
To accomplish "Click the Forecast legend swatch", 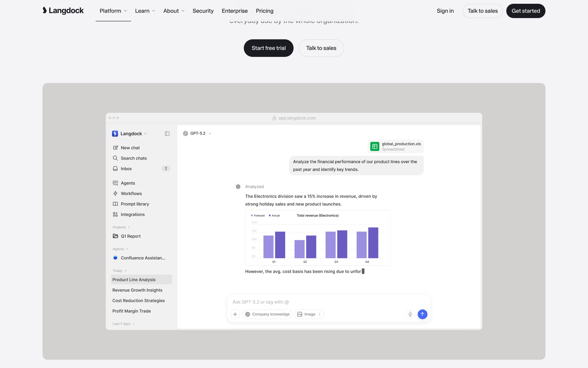I will coord(252,216).
